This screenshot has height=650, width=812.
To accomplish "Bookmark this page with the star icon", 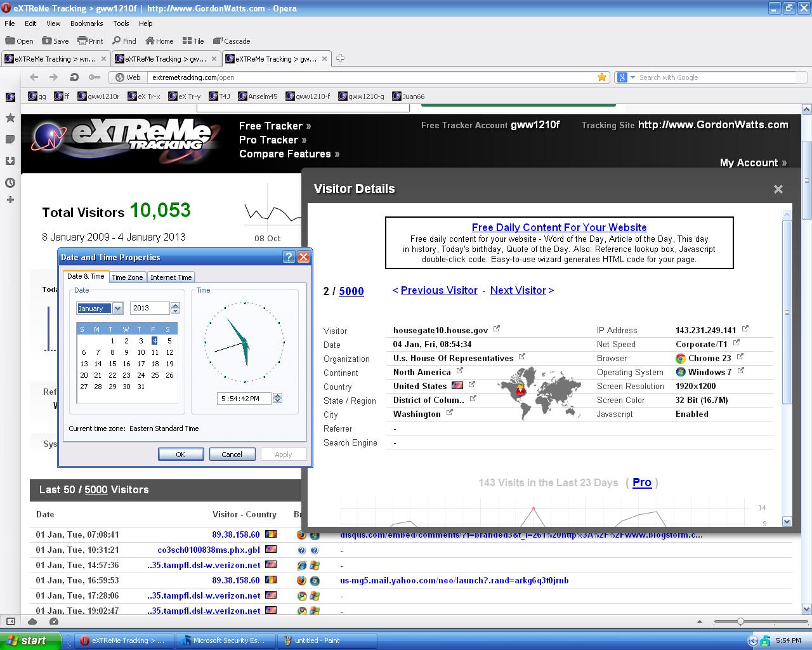I will pos(601,77).
